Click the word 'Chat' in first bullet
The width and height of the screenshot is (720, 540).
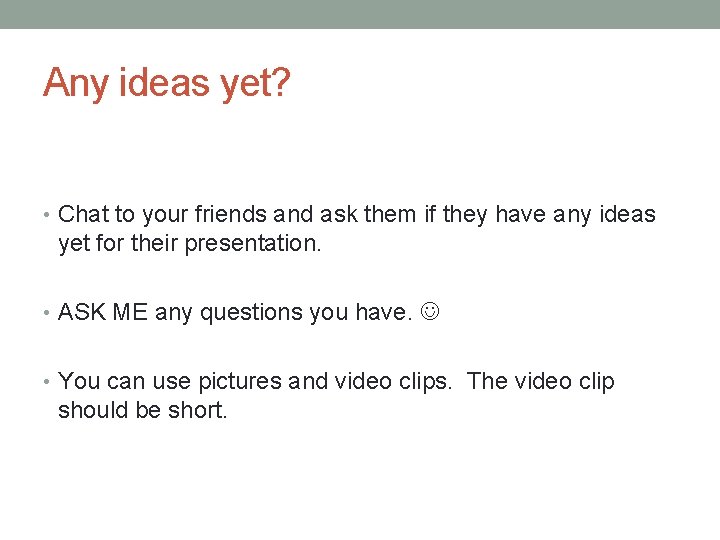[x=84, y=214]
